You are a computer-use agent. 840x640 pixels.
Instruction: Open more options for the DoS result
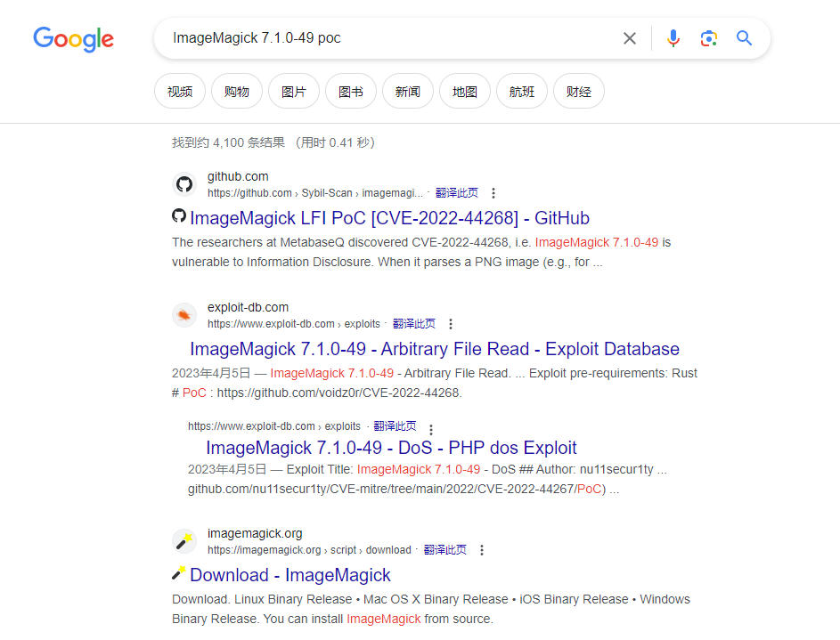click(x=431, y=429)
